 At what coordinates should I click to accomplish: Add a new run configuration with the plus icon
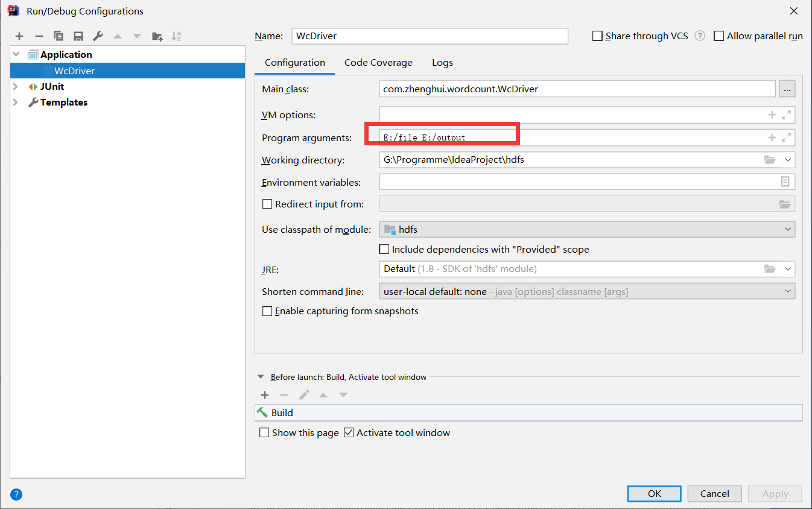[x=19, y=36]
